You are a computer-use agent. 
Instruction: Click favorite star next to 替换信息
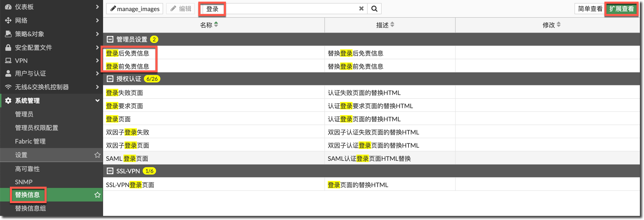coord(97,195)
